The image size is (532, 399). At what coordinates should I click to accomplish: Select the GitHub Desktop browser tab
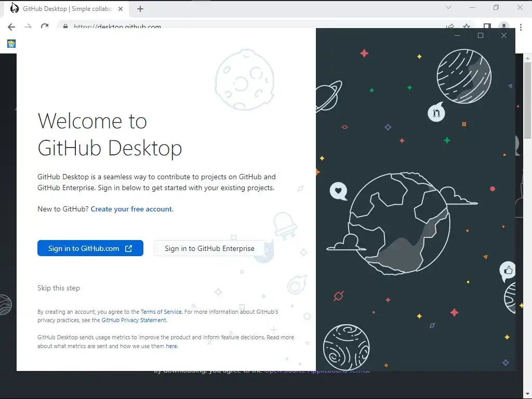(67, 9)
